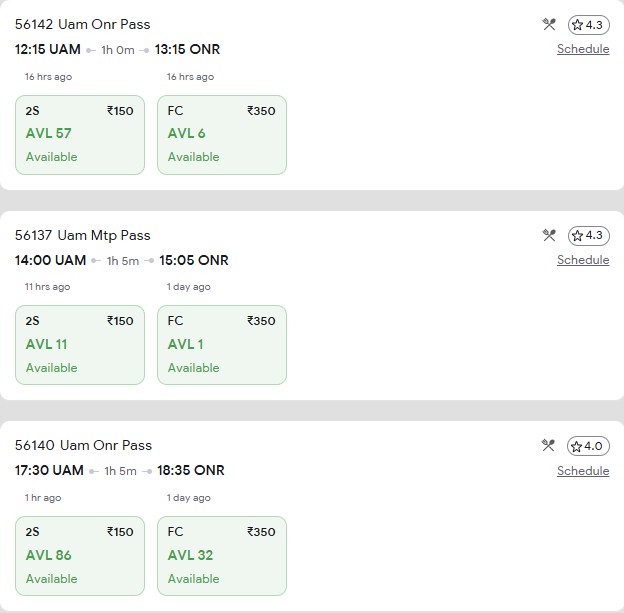Viewport: 624px width, 613px height.
Task: Open the 4.3 star rating of train 56137
Action: (x=588, y=236)
